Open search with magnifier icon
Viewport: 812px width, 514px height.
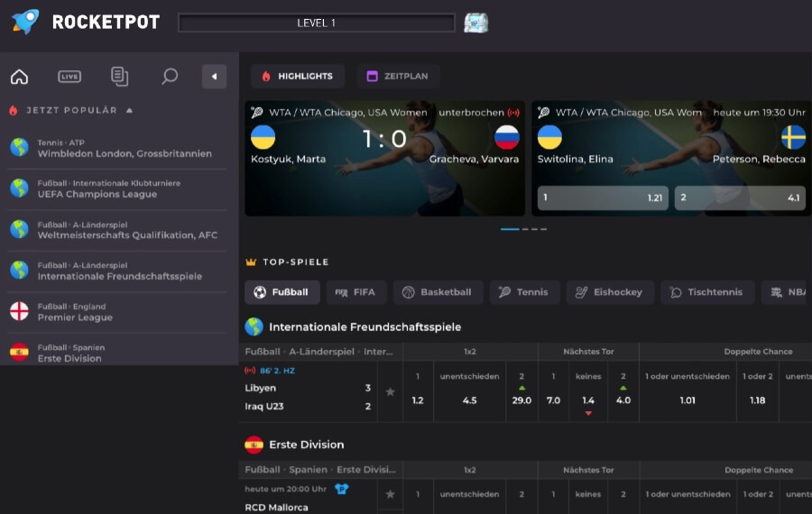(x=170, y=77)
